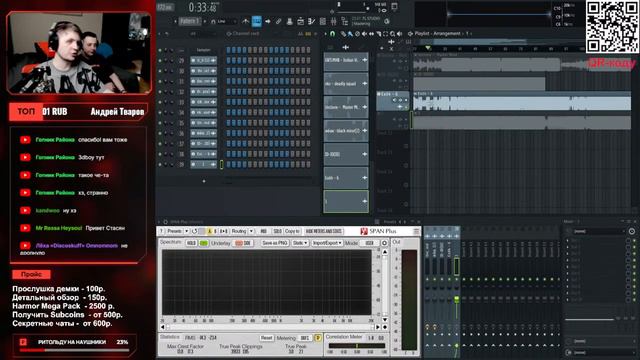The width and height of the screenshot is (640, 360).
Task: Click SPAN vertical range scrollbar
Action: click(x=385, y=285)
